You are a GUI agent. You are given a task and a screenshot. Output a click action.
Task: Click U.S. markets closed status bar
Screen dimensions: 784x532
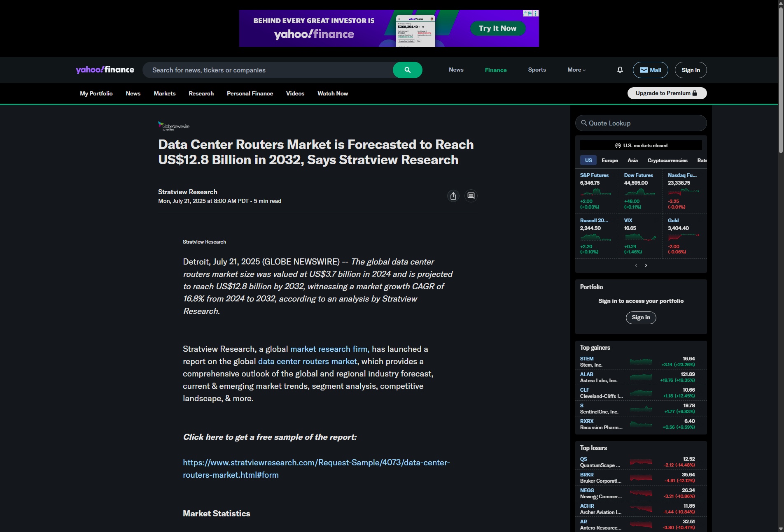click(x=641, y=146)
